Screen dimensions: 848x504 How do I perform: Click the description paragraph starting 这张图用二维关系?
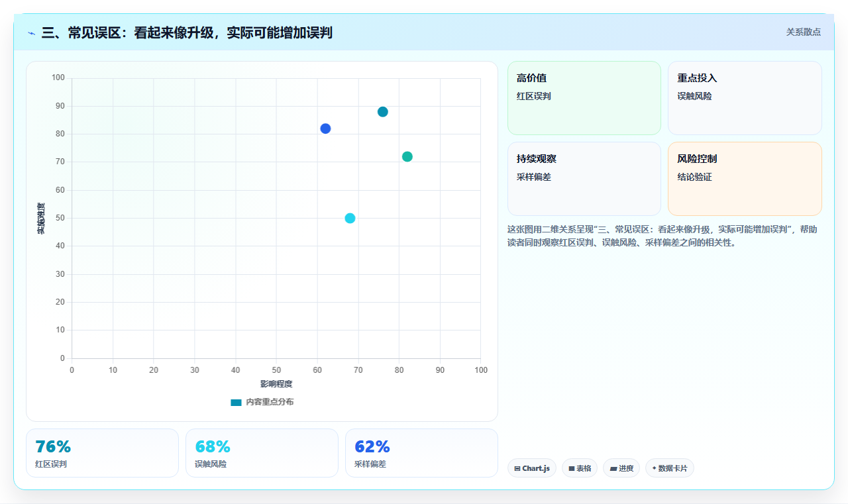662,236
